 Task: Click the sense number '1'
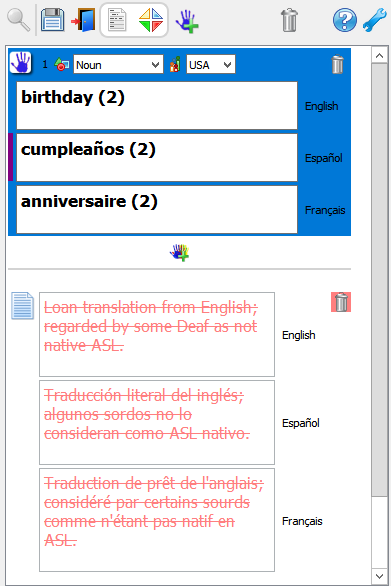[45, 64]
